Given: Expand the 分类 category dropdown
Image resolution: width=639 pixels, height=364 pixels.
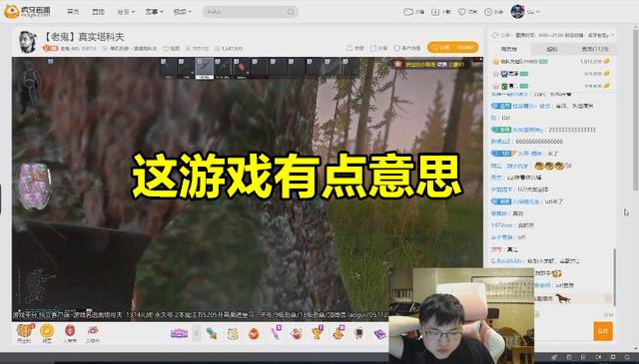Looking at the screenshot, I should [x=126, y=12].
